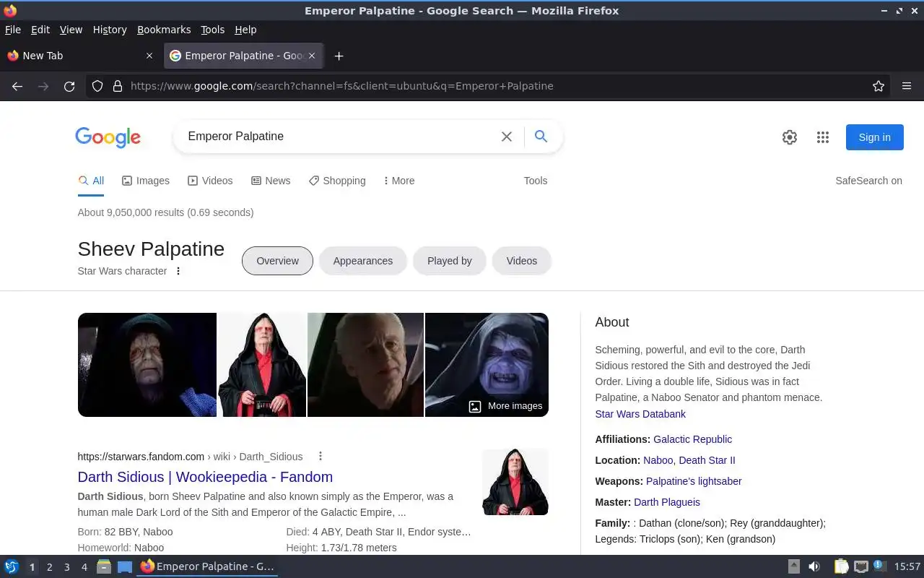Click the Naboo location link
The image size is (924, 578).
coord(658,460)
